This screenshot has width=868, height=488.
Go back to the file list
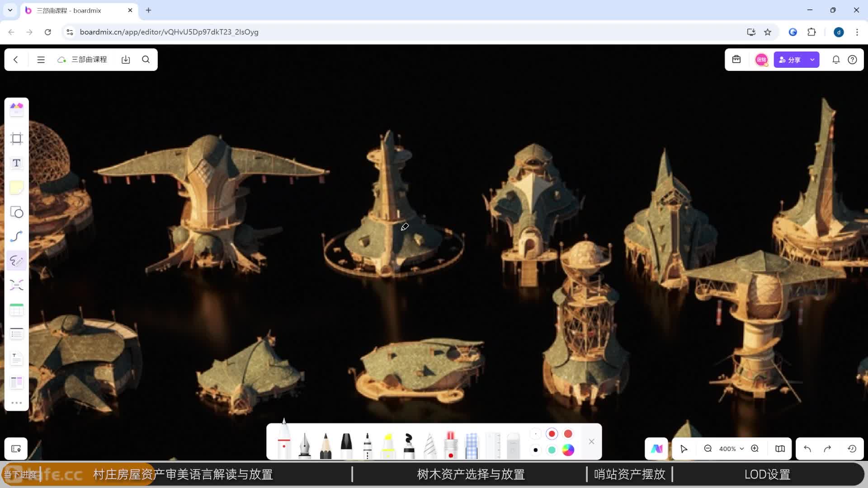pos(16,60)
